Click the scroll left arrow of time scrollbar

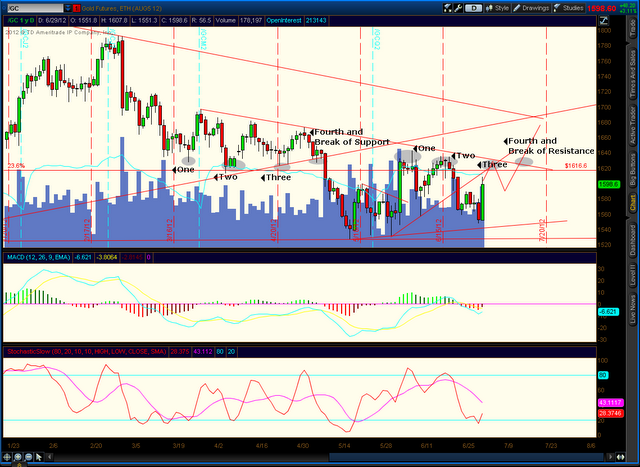(51, 457)
